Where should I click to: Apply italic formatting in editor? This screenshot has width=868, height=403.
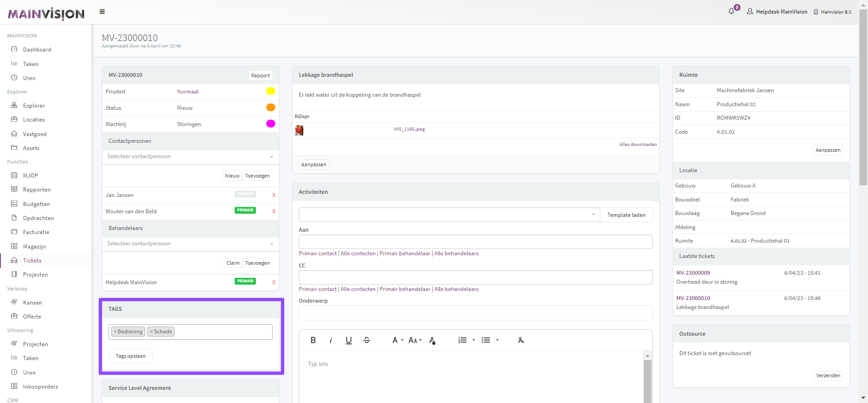[330, 340]
